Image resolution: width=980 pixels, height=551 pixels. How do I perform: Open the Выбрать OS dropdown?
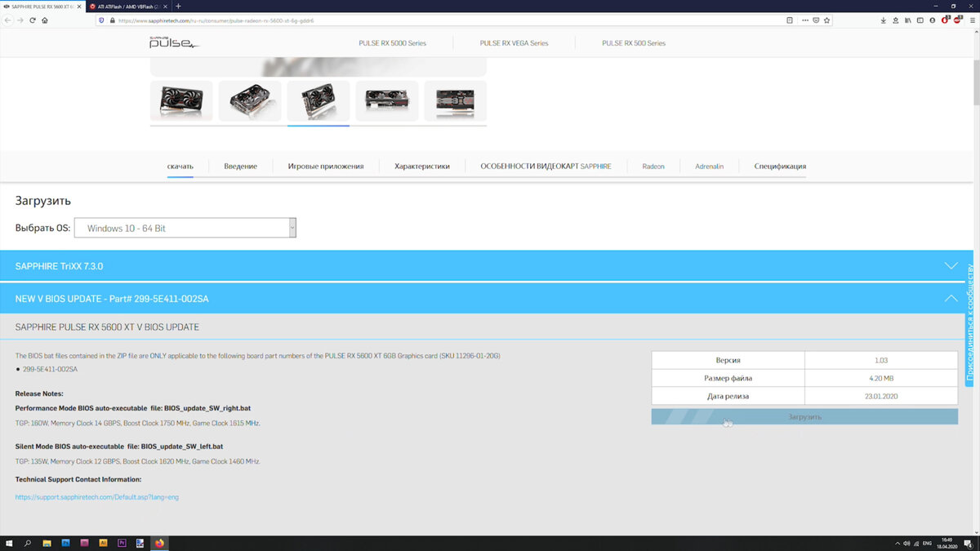click(185, 228)
